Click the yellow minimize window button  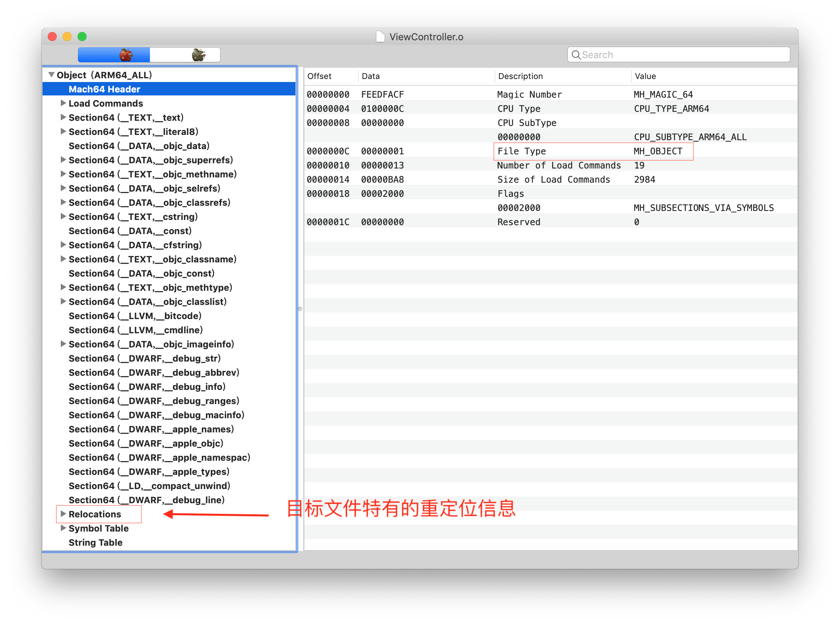(67, 37)
